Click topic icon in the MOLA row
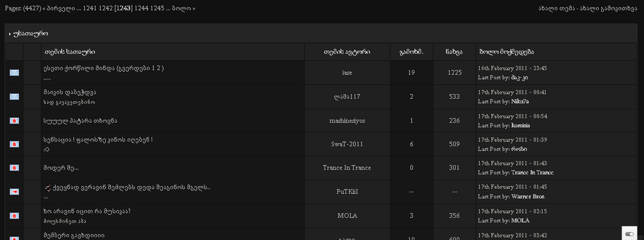 (x=14, y=215)
